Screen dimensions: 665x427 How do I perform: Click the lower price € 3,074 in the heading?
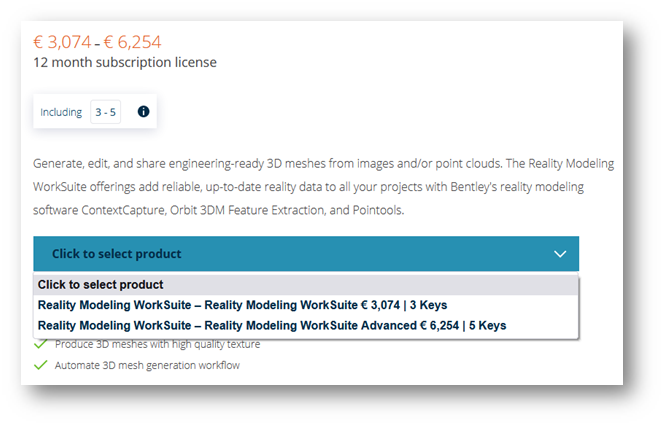pyautogui.click(x=61, y=42)
